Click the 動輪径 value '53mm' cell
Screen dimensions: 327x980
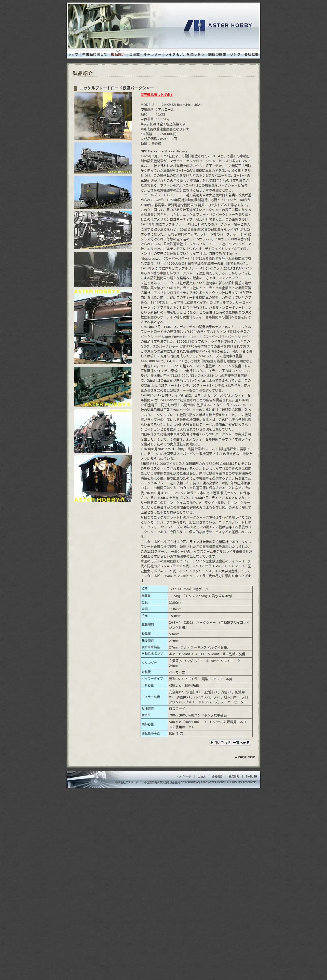210,634
